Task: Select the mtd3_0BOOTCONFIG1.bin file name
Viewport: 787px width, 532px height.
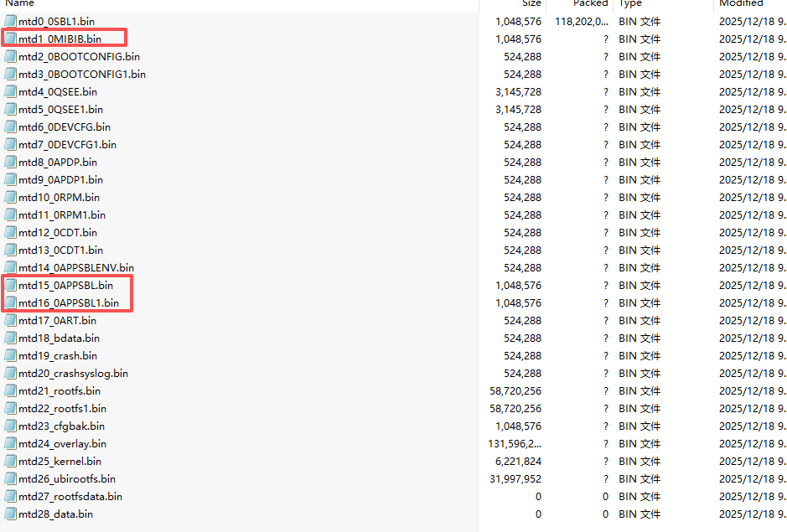Action: point(81,75)
